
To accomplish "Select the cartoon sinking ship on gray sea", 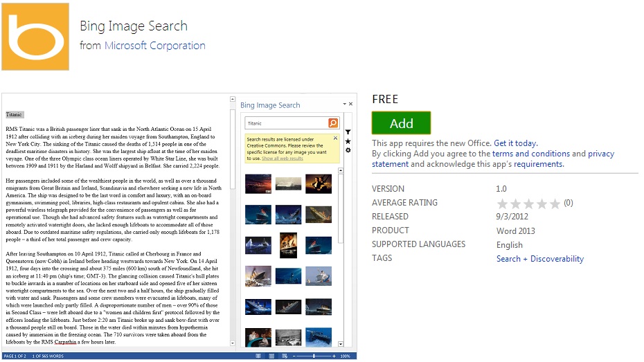I will (319, 275).
